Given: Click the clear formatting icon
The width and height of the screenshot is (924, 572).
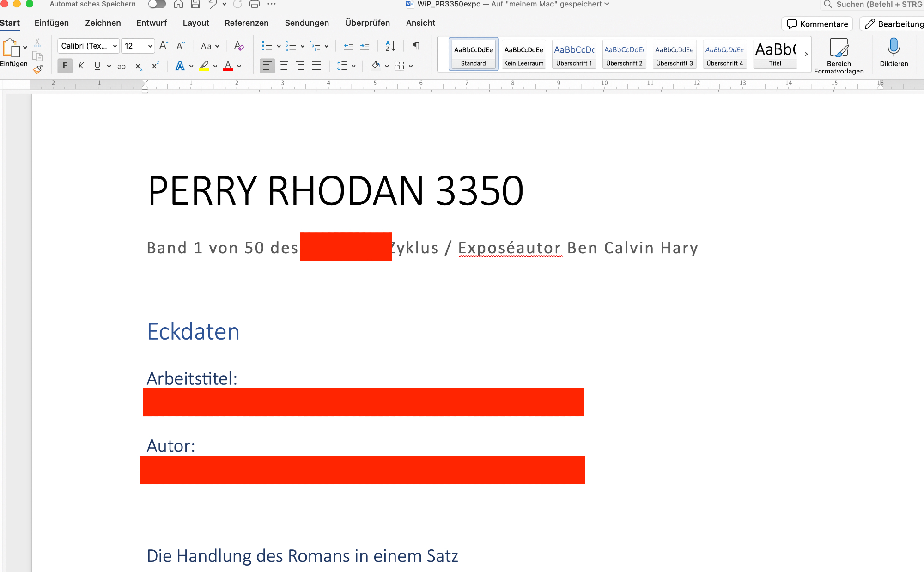Looking at the screenshot, I should [x=238, y=46].
